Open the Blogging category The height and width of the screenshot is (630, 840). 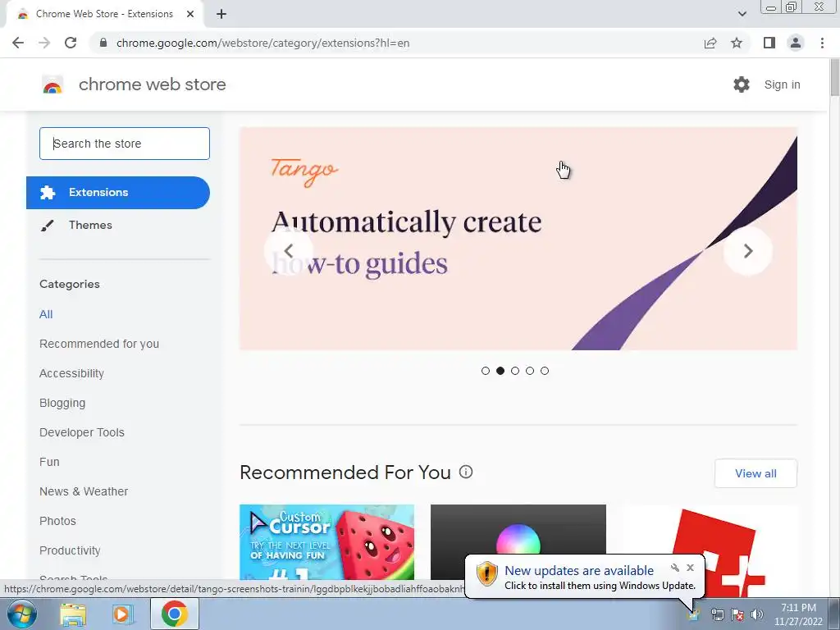62,403
